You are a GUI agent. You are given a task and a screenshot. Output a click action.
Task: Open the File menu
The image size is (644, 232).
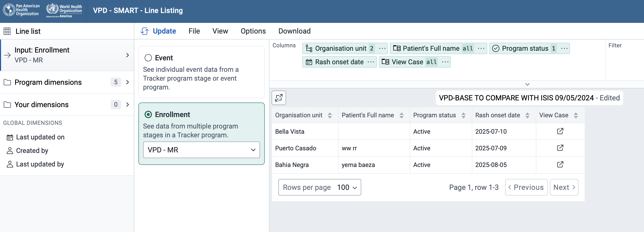point(194,31)
